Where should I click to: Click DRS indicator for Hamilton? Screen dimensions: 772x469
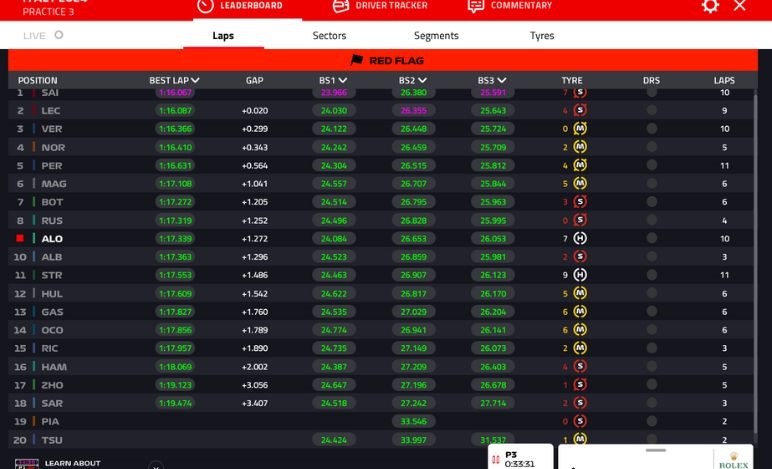point(652,367)
